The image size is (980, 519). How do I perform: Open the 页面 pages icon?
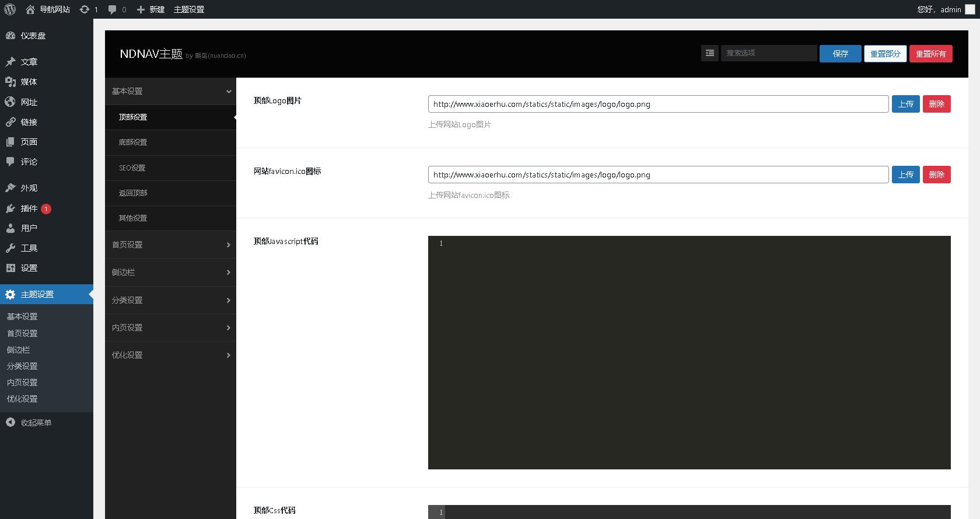[10, 142]
